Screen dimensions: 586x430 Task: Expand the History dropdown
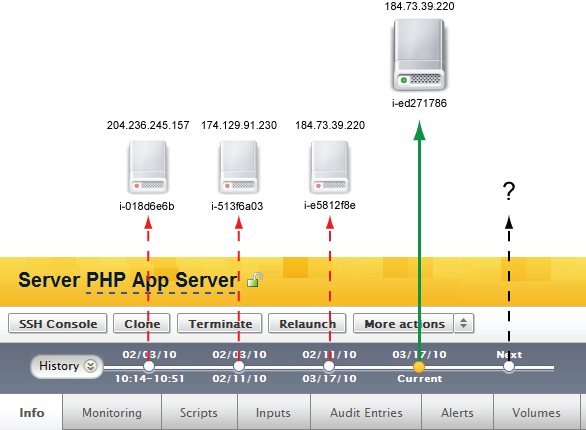coord(67,366)
